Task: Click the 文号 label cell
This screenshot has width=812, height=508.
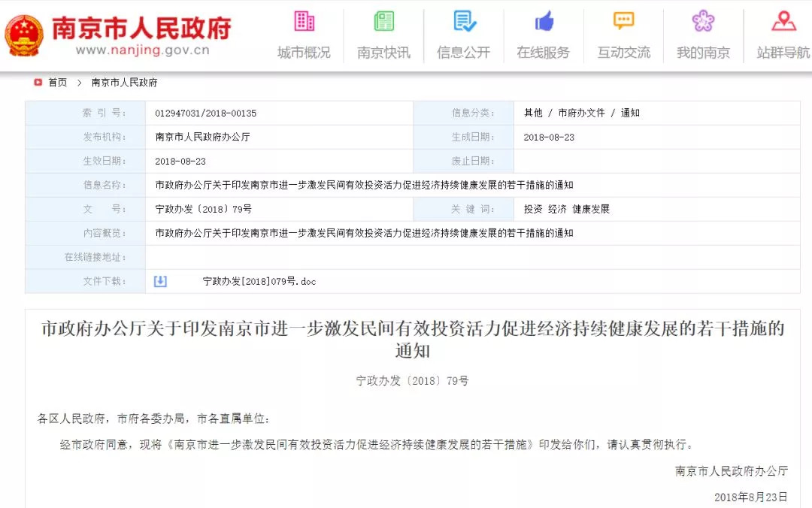Action: point(85,209)
